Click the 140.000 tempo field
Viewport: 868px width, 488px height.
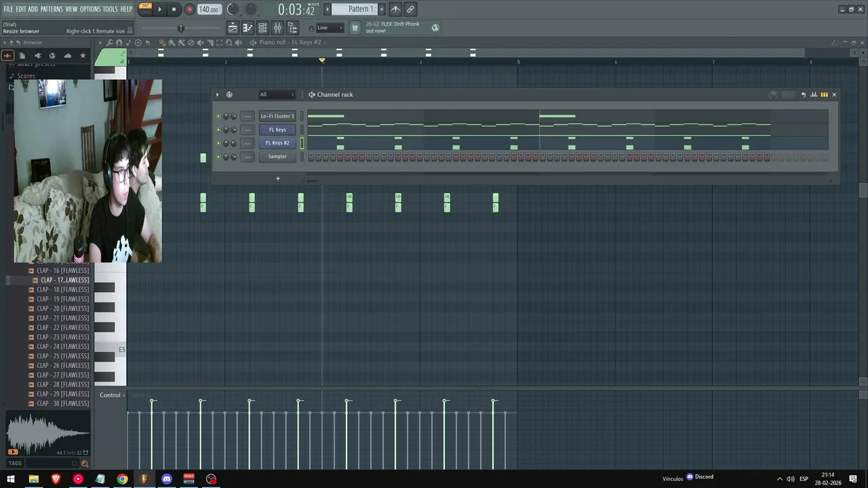click(x=209, y=9)
